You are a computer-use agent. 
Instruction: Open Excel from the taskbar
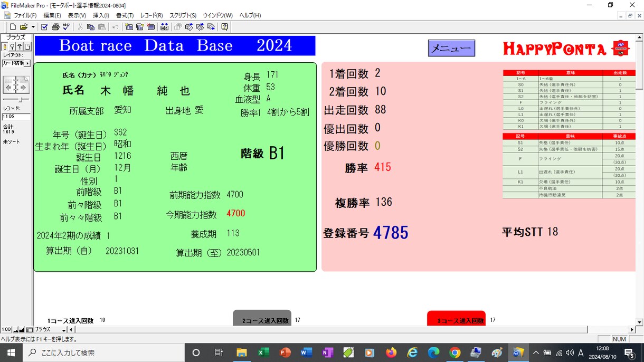(x=263, y=353)
